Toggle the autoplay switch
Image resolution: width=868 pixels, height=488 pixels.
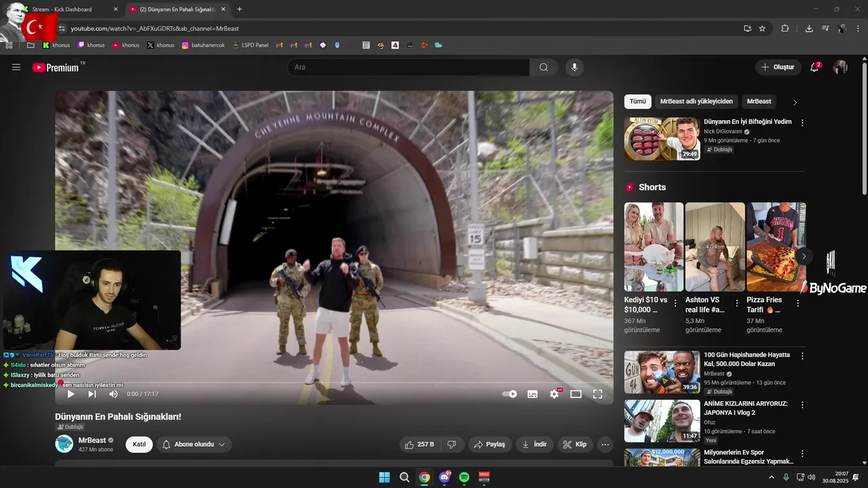click(x=509, y=394)
